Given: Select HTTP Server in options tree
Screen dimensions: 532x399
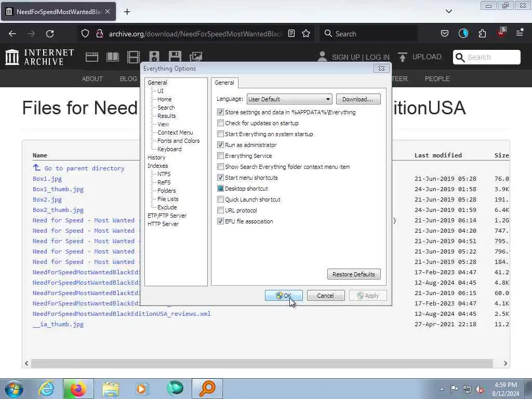Looking at the screenshot, I should coord(163,224).
